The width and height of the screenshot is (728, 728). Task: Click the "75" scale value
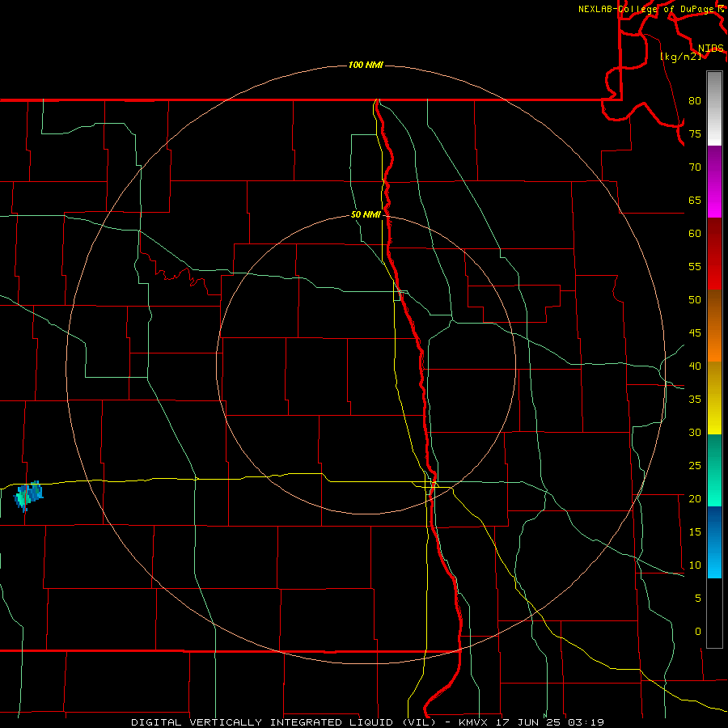tap(695, 133)
